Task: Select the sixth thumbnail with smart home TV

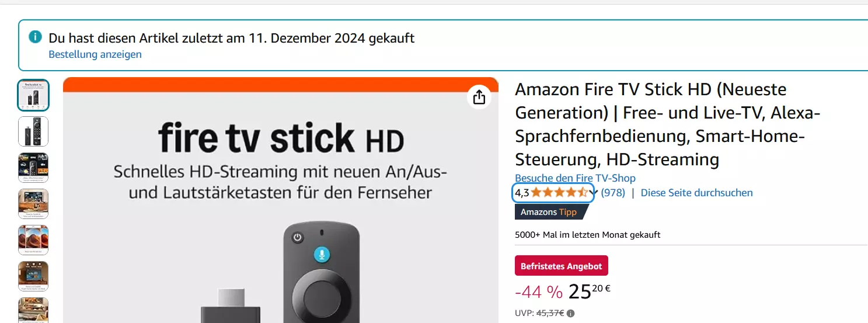Action: tap(33, 276)
